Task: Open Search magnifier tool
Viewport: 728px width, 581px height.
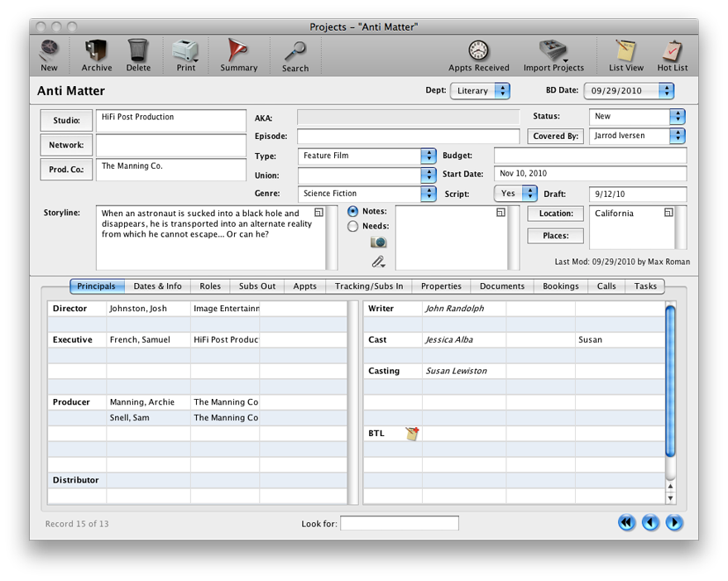Action: click(x=295, y=56)
